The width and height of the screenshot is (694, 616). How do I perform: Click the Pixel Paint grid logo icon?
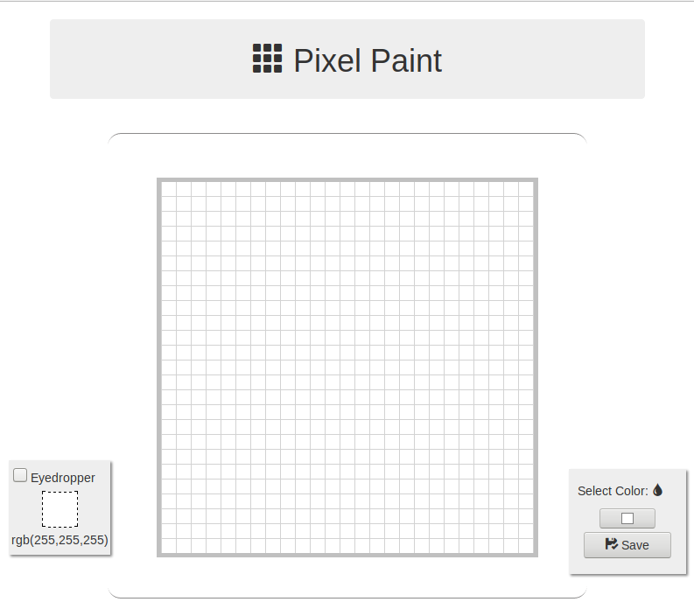point(267,59)
